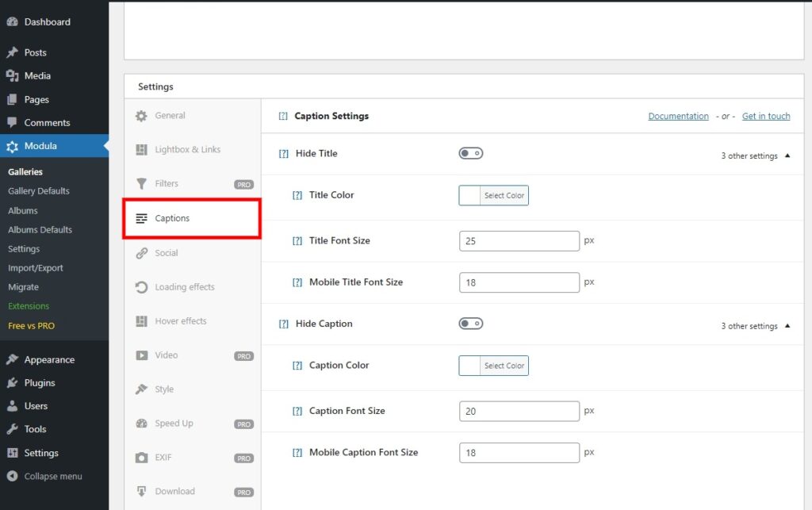Click the help icon beside Title Color

[297, 195]
